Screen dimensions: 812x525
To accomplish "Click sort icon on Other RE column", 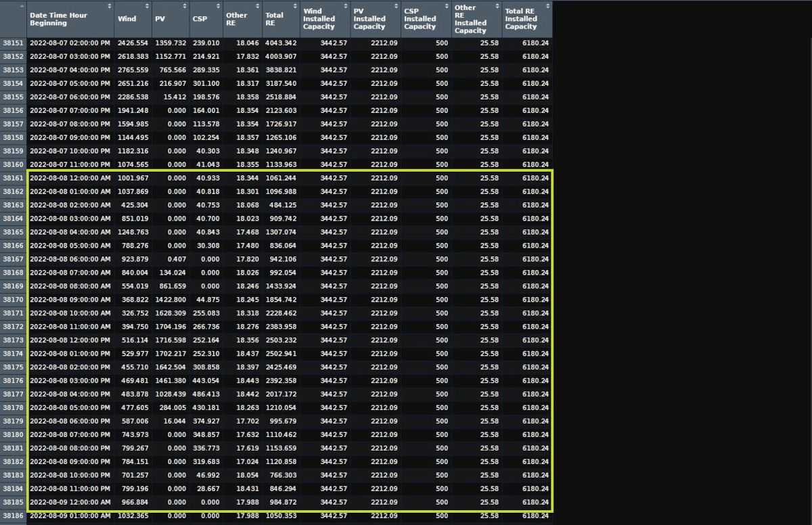I will pos(258,6).
